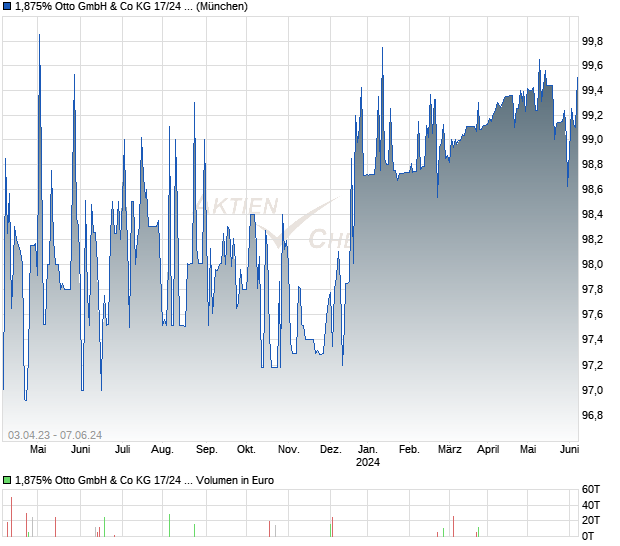Click the Okt. month label
The image size is (620, 546).
pyautogui.click(x=246, y=450)
